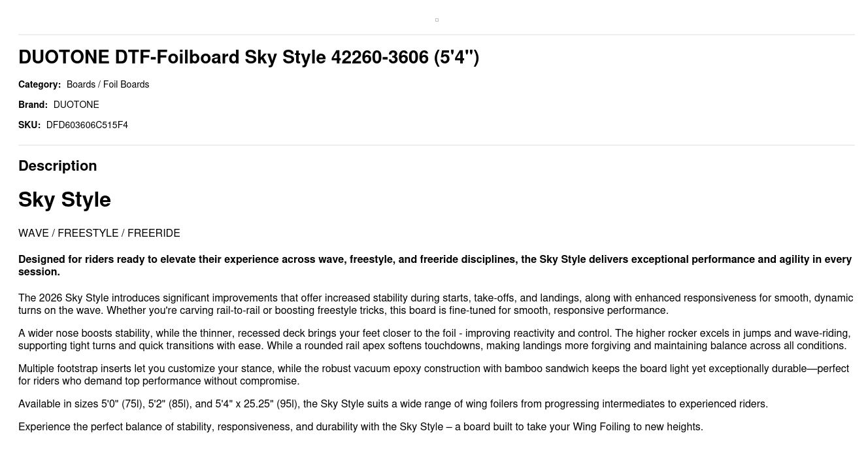
Task: Click the DUOTONE DTF-Foilboard Sky Style title
Action: click(248, 58)
